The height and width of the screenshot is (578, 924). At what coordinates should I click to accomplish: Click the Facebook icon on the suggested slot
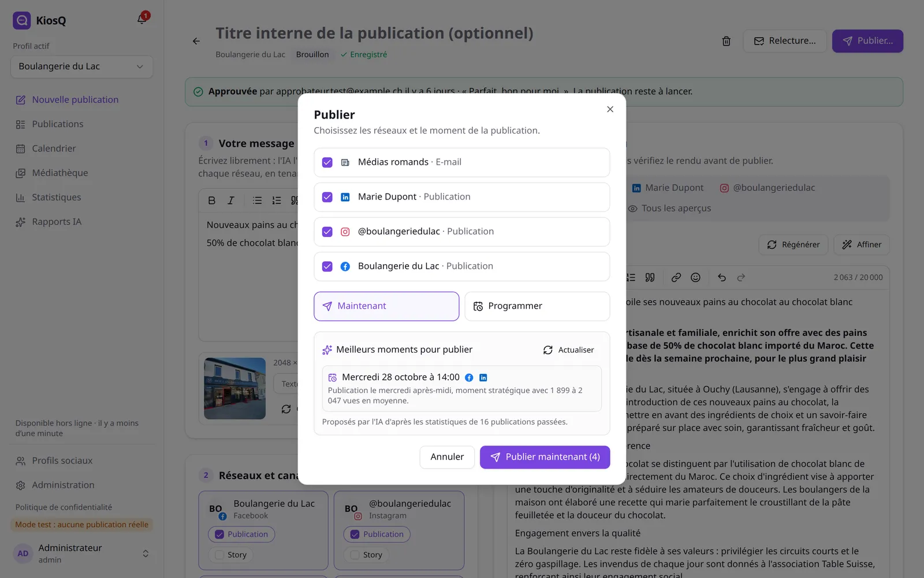coord(469,377)
